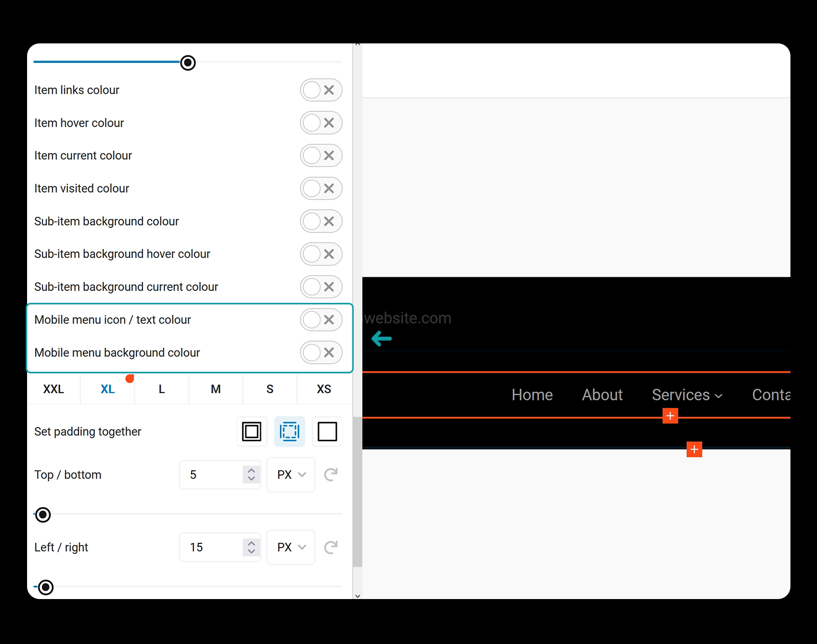817x644 pixels.
Task: Click the lower orange plus add button
Action: [x=694, y=449]
